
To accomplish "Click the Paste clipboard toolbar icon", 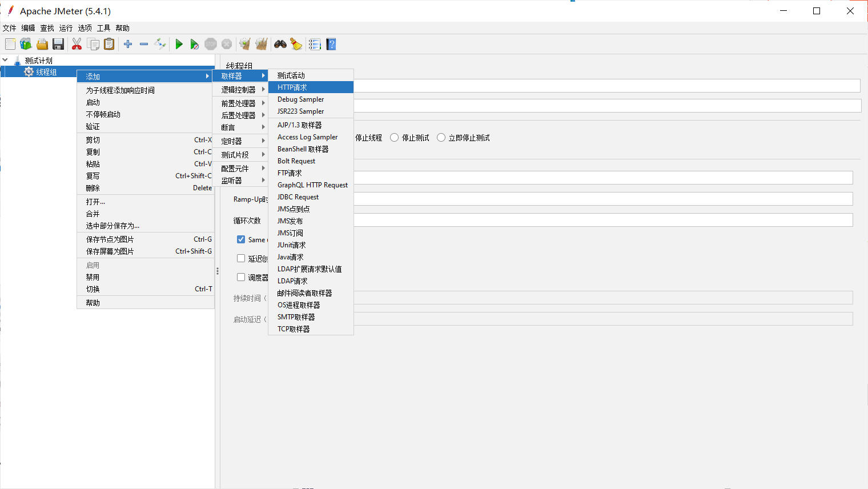I will (109, 44).
